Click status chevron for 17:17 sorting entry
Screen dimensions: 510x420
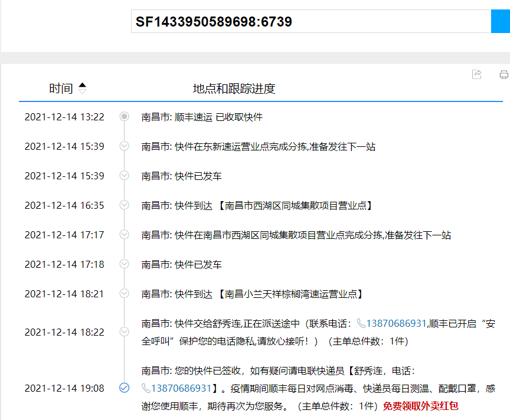(124, 234)
